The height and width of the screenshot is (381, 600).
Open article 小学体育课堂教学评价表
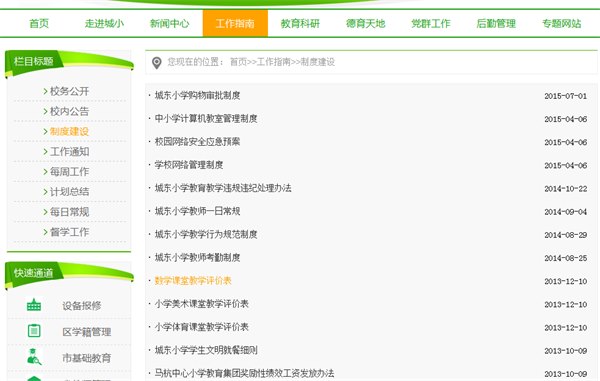[202, 327]
